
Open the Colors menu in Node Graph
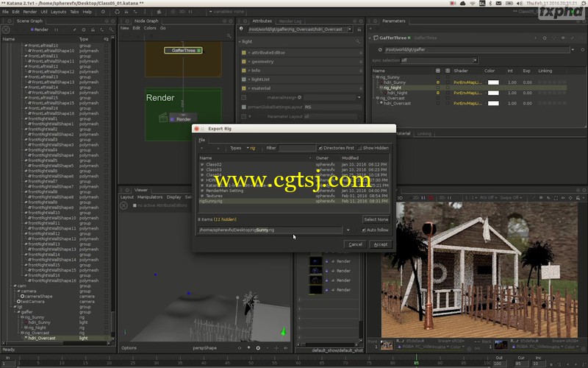[x=150, y=28]
